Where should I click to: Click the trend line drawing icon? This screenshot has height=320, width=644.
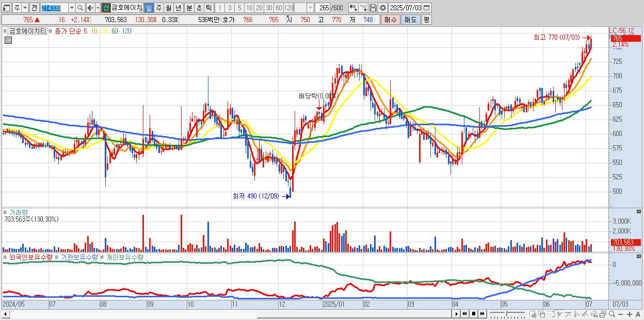(x=568, y=314)
